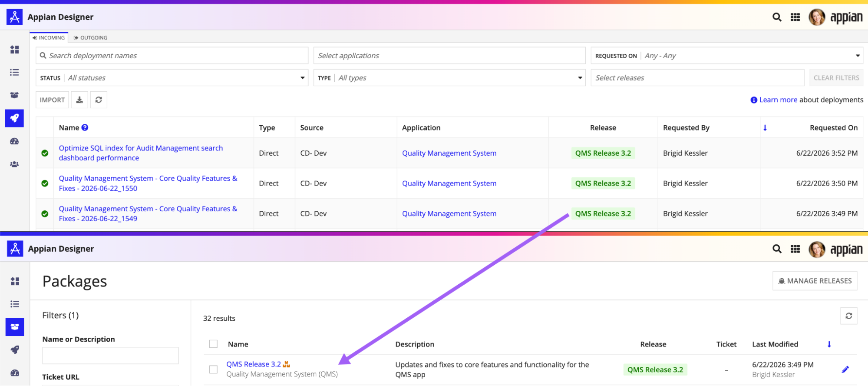Open the navigation grid menu in the deployments header
This screenshot has height=386, width=868.
pos(795,17)
